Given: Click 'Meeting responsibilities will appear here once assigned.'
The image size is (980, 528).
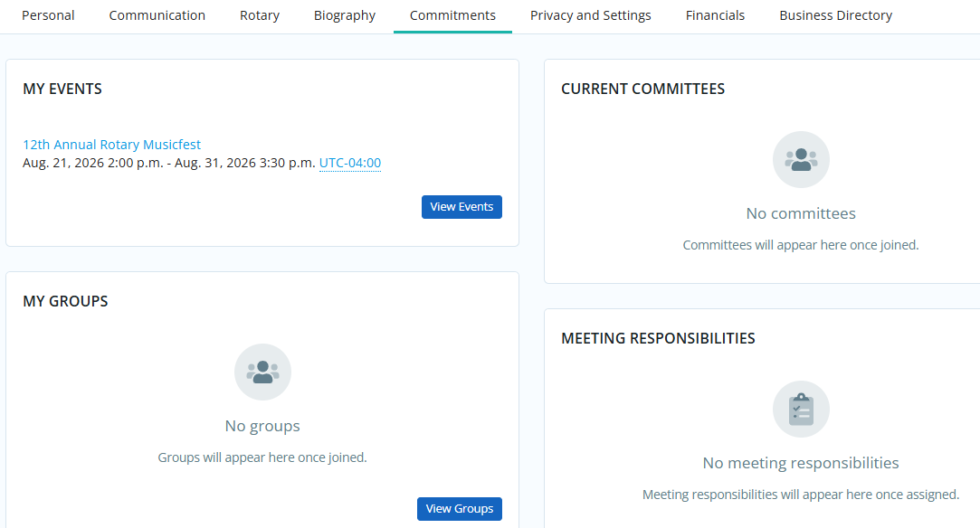Looking at the screenshot, I should (x=801, y=495).
